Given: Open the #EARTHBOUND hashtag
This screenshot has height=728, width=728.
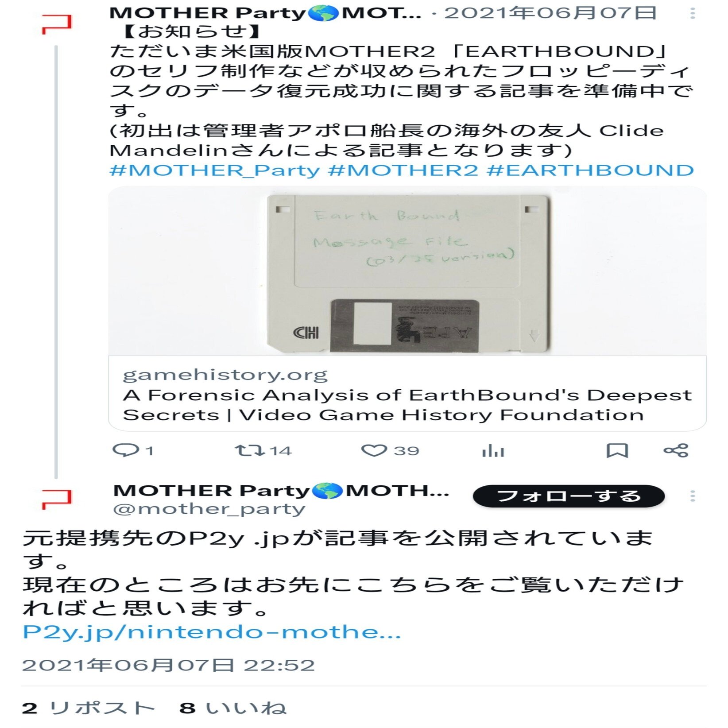Looking at the screenshot, I should click(x=590, y=170).
